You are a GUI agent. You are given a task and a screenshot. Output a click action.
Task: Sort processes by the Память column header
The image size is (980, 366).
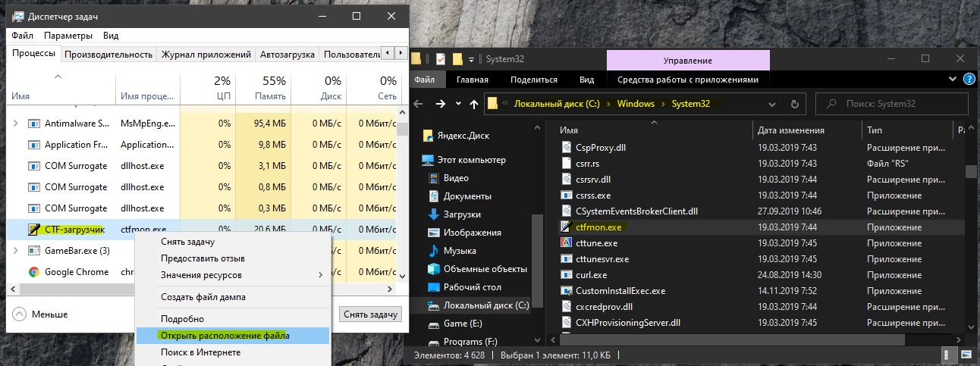pyautogui.click(x=263, y=88)
